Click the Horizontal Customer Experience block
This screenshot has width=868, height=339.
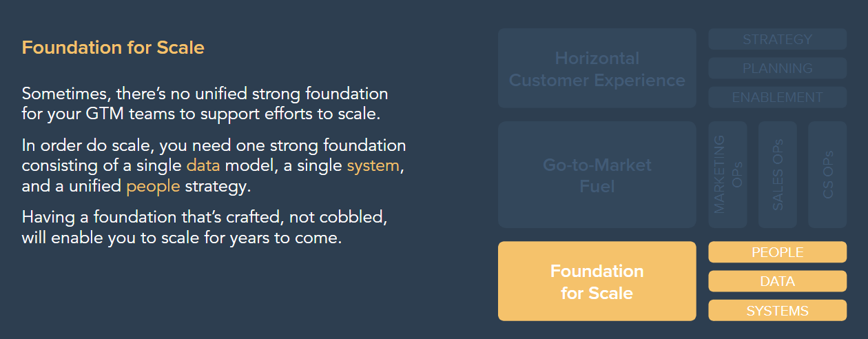pos(597,68)
